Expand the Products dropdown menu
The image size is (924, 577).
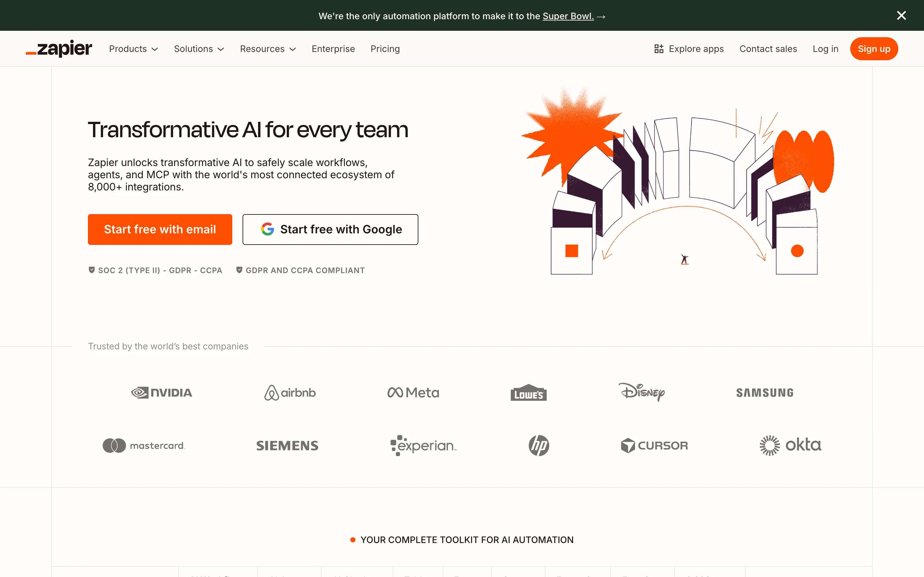pyautogui.click(x=133, y=48)
